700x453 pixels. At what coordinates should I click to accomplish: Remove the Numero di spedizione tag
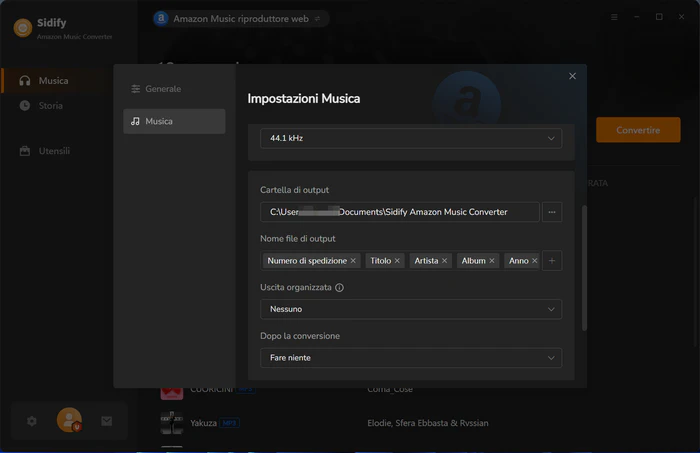353,261
